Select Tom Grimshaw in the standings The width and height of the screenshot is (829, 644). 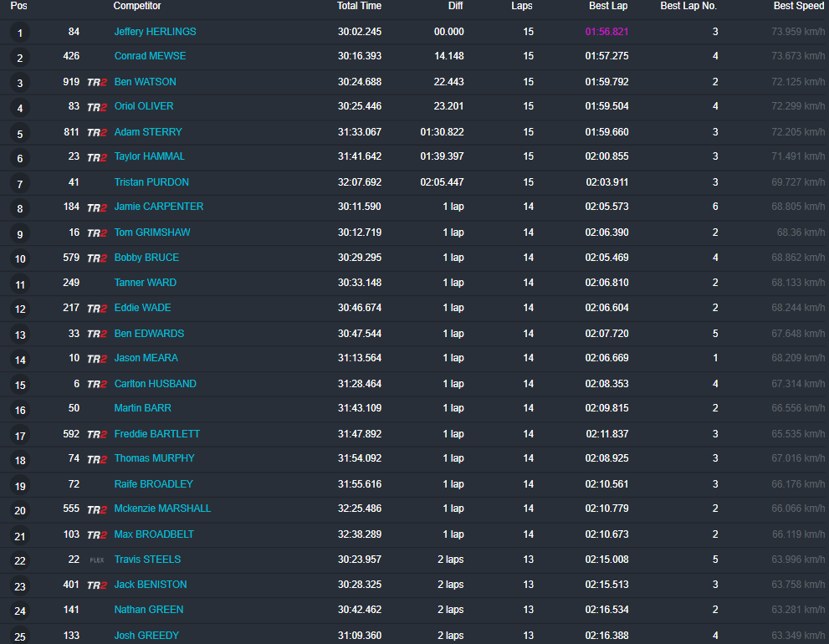click(x=151, y=232)
